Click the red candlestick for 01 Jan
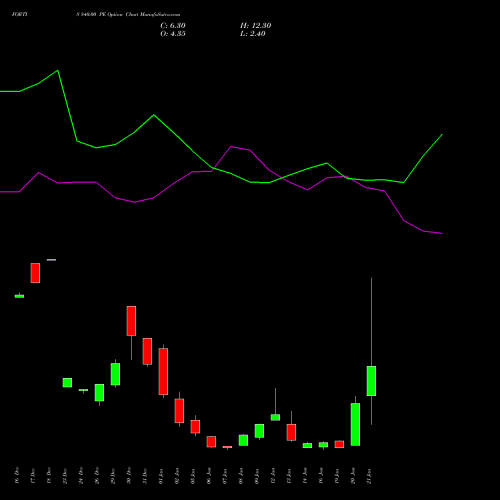Image resolution: width=500 pixels, height=500 pixels. click(x=163, y=371)
